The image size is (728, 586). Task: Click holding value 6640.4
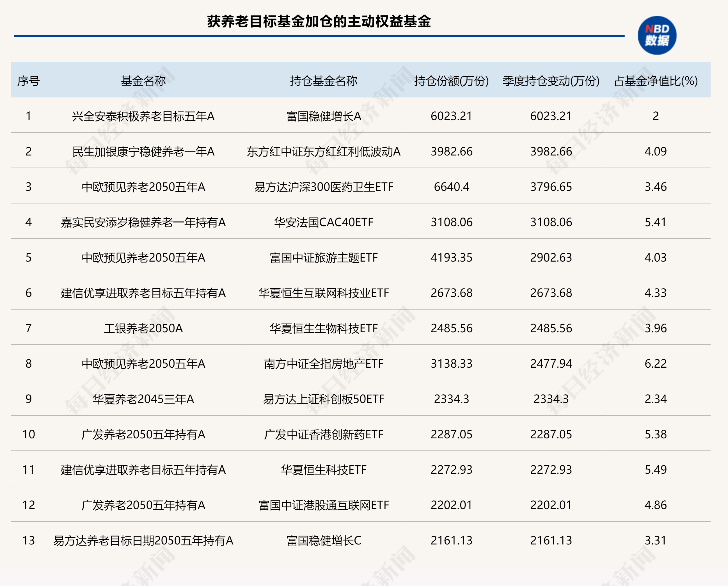coord(452,187)
